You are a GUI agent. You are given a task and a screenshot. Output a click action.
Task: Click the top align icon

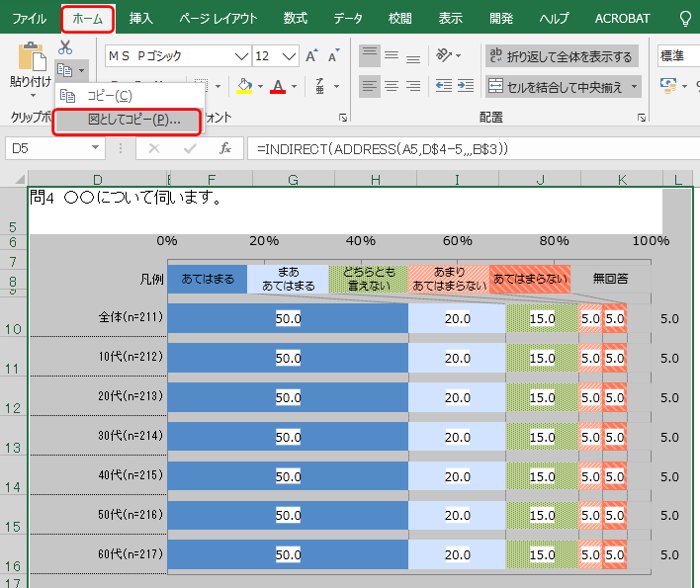(x=370, y=55)
